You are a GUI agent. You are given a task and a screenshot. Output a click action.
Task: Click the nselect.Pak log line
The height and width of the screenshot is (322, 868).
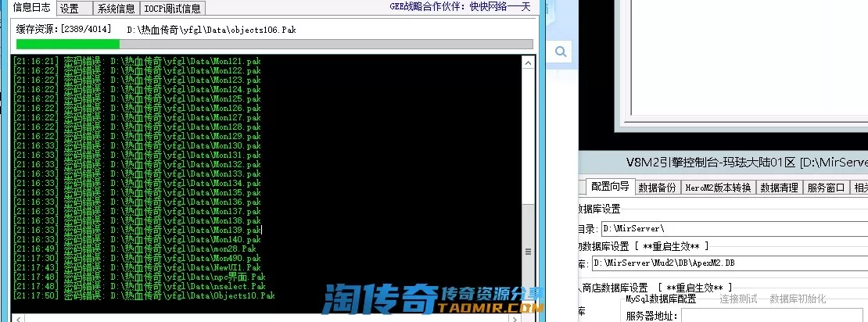click(x=139, y=287)
